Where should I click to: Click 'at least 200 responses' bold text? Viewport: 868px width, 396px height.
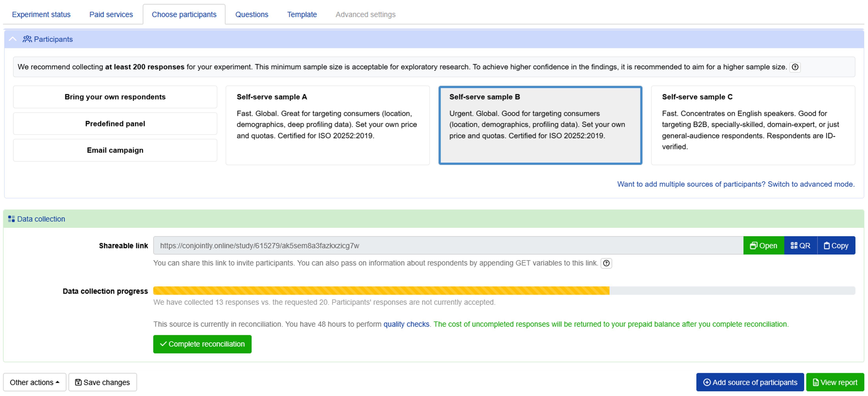click(145, 67)
